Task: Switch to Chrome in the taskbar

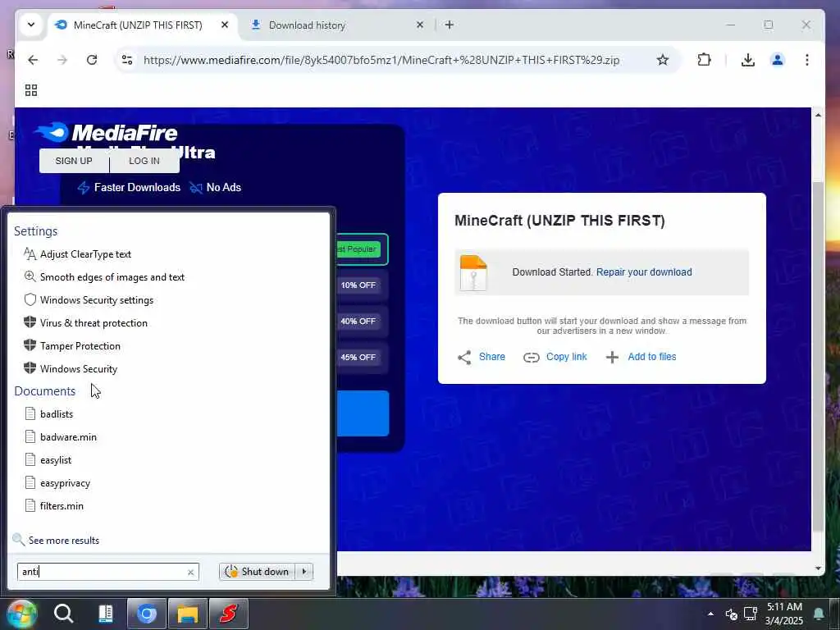Action: tap(146, 614)
